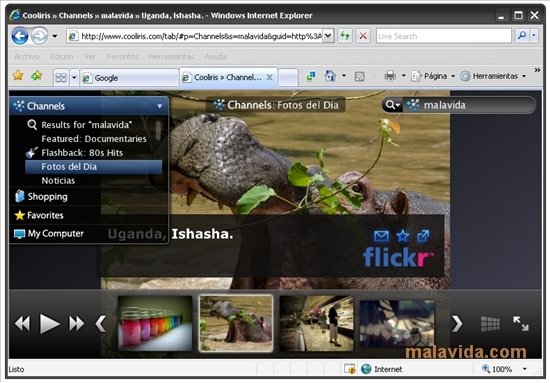Open the grid wall view icon
Screen dimensions: 550x383
[490, 324]
